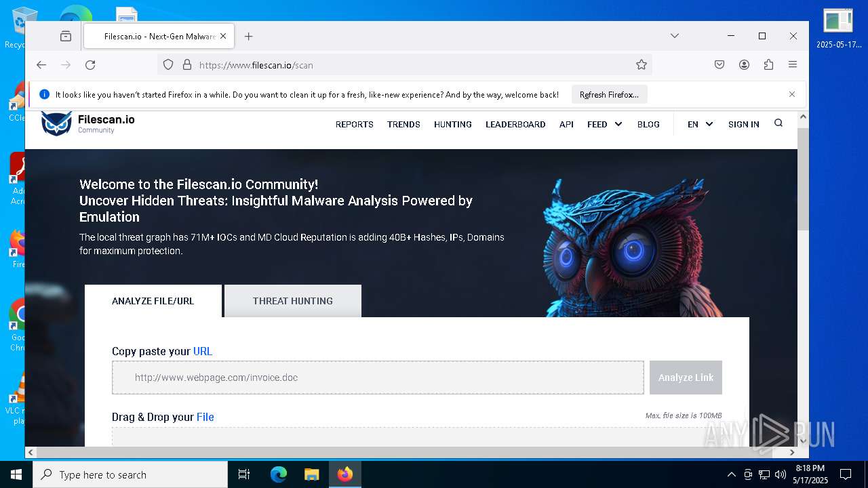Click the horizontal scrollbar right arrow

tap(792, 452)
